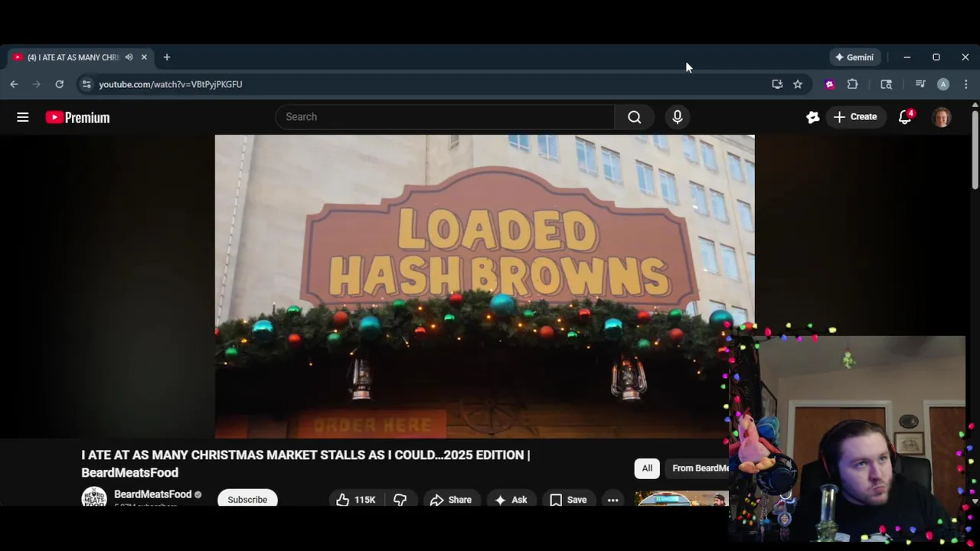Select the All filter chip
The image size is (980, 551).
pos(647,468)
